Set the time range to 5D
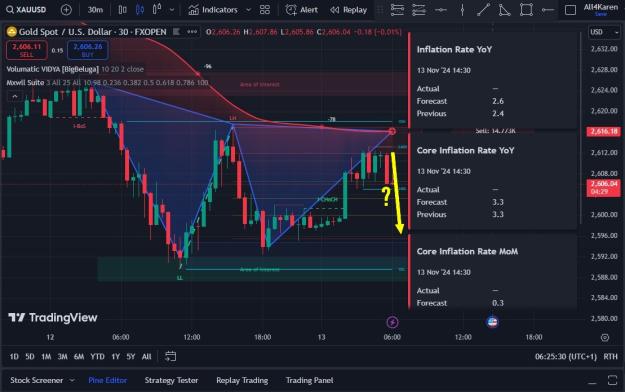 tap(30, 357)
